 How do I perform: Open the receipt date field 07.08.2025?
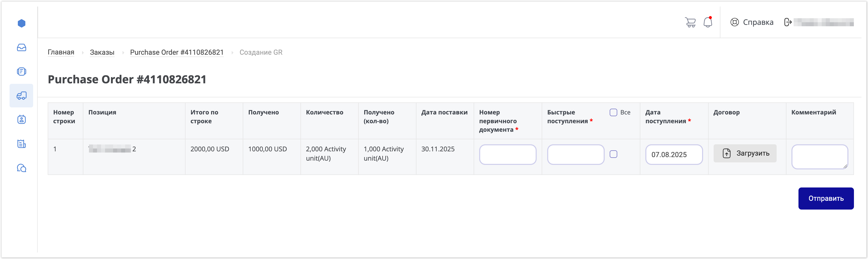click(x=673, y=155)
